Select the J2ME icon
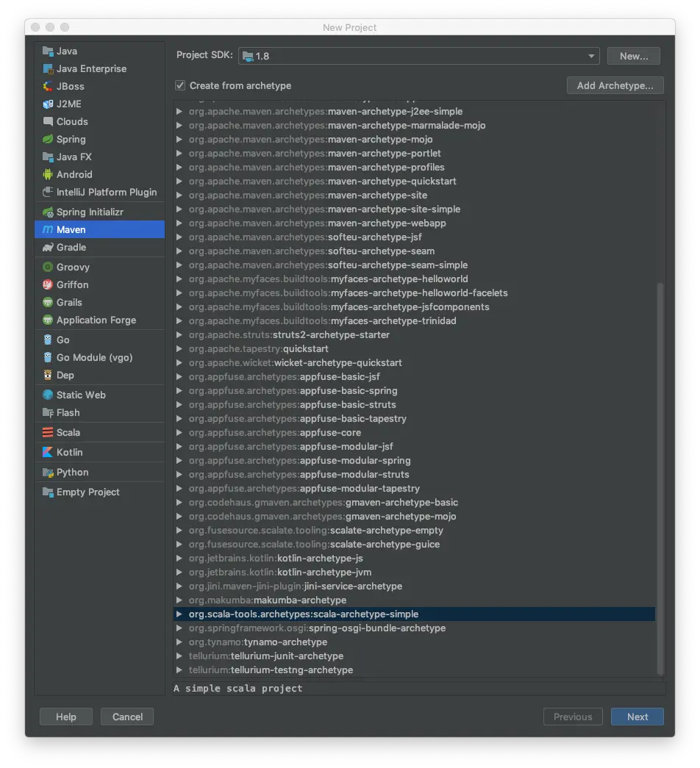The image size is (700, 768). click(48, 104)
